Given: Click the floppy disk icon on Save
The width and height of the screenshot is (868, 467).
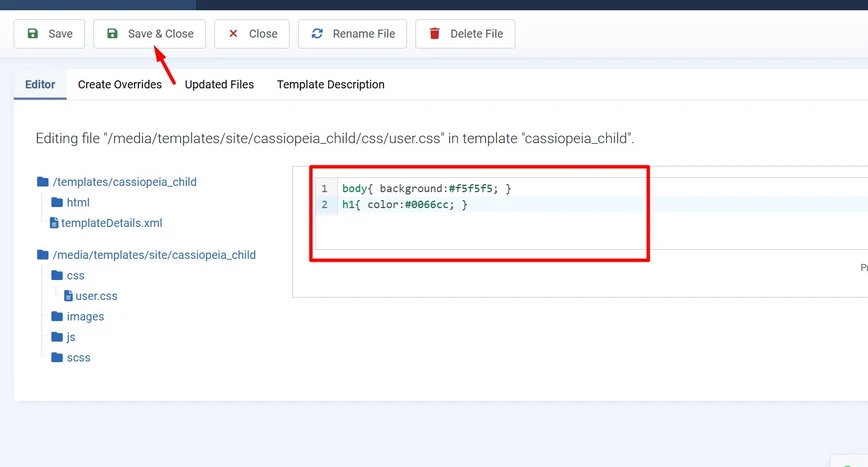Looking at the screenshot, I should click(x=33, y=34).
